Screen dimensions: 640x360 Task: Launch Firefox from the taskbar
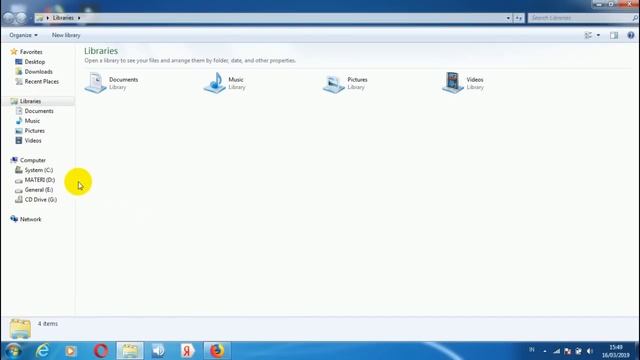[x=217, y=351]
